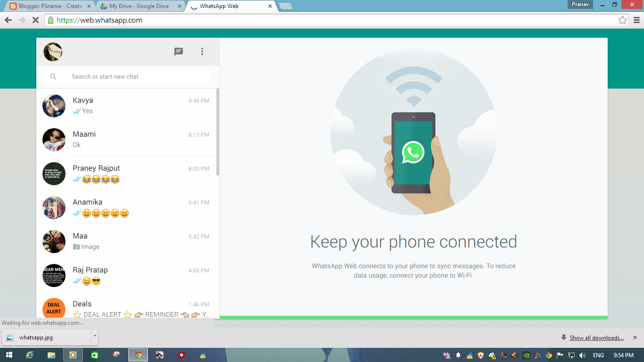Image resolution: width=644 pixels, height=362 pixels.
Task: Click the OneNote clipper tray icon
Action: (446, 355)
